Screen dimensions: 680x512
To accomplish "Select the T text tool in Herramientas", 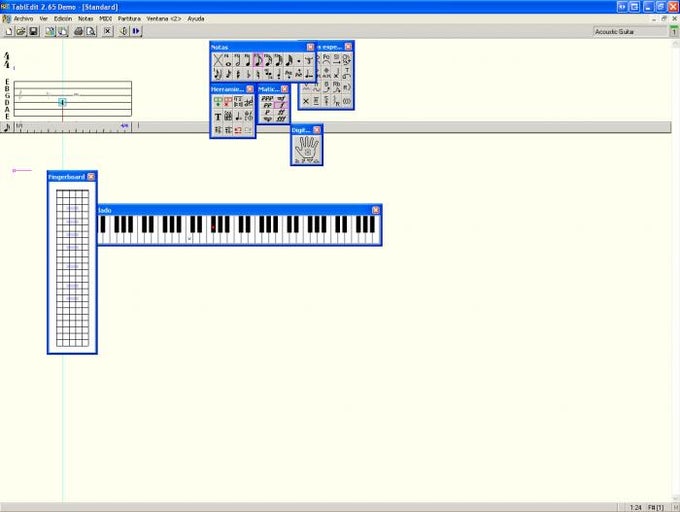I will pos(218,117).
